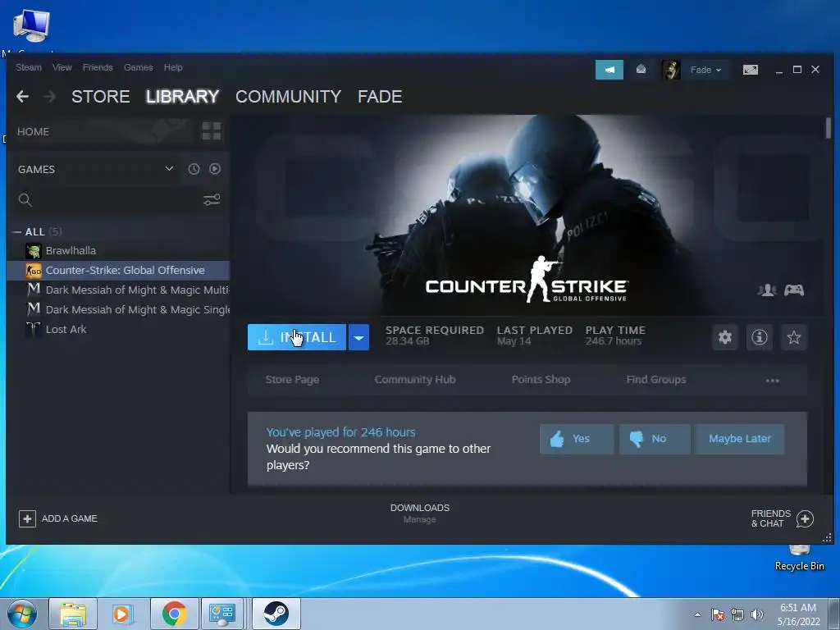840x630 pixels.
Task: Open the Install options dropdown arrow
Action: pos(359,337)
